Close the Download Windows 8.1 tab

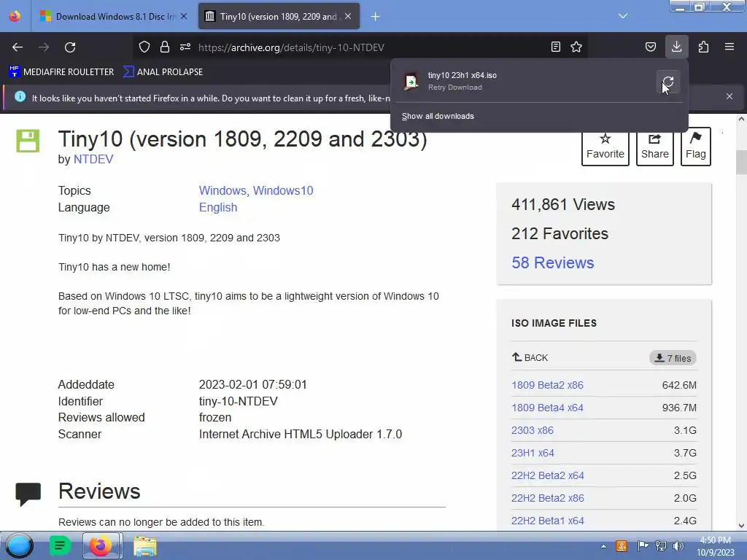(184, 16)
